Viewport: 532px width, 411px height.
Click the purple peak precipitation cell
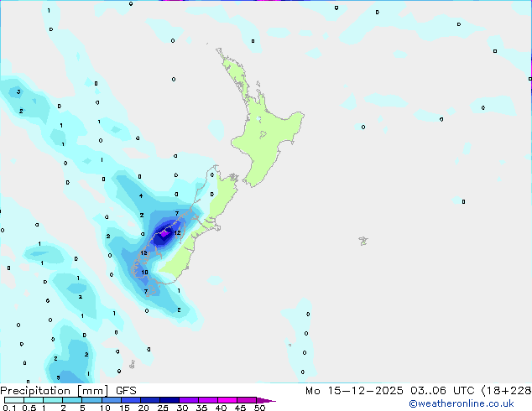165,233
